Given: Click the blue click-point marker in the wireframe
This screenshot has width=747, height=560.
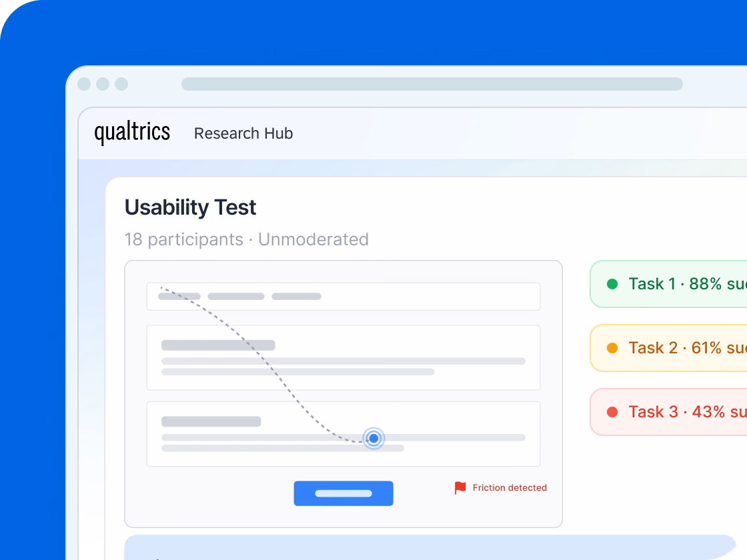Looking at the screenshot, I should (x=373, y=438).
